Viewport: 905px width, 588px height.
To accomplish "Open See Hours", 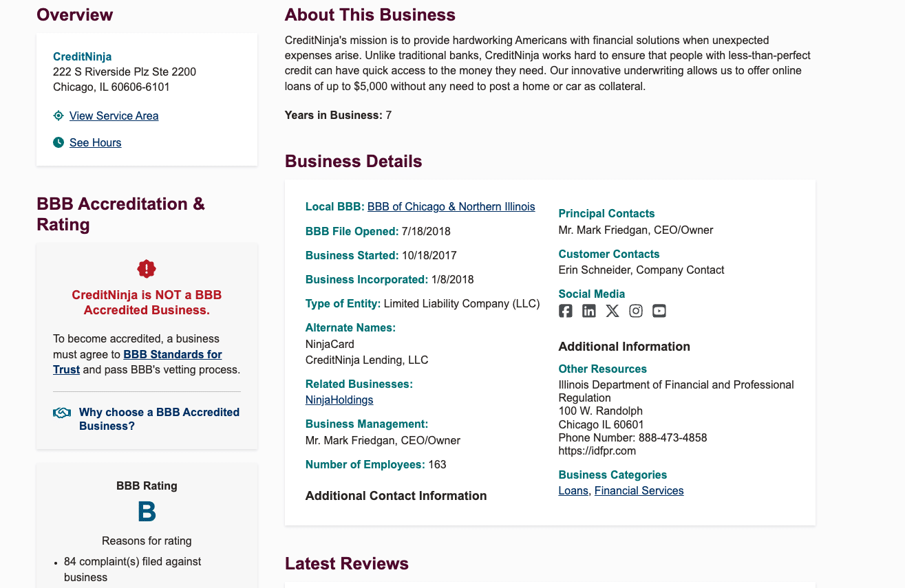I will (95, 142).
